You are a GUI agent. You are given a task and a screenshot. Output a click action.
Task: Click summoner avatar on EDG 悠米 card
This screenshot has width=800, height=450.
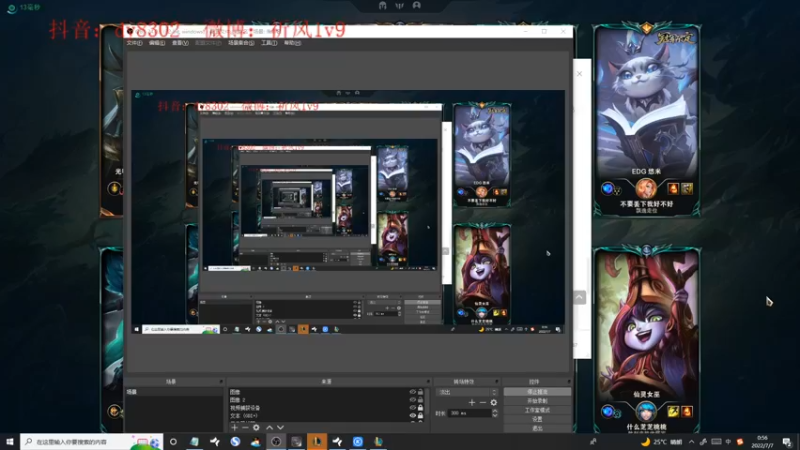tap(646, 189)
